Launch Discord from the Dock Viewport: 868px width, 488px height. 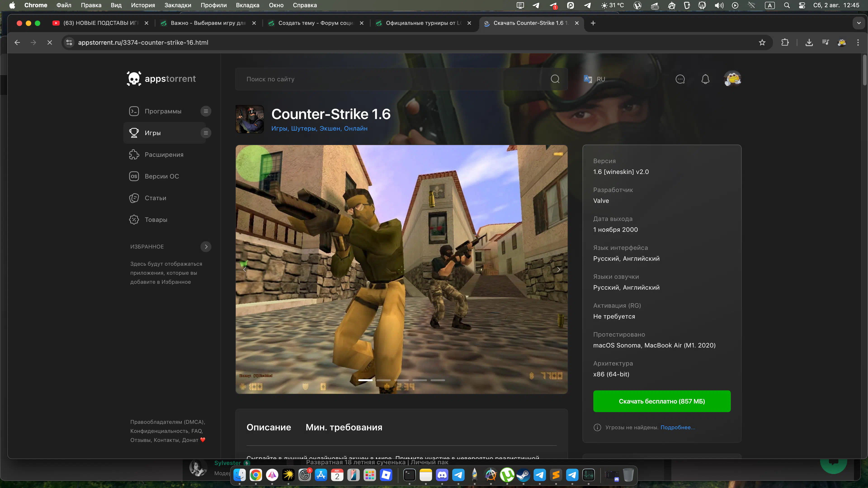click(442, 475)
